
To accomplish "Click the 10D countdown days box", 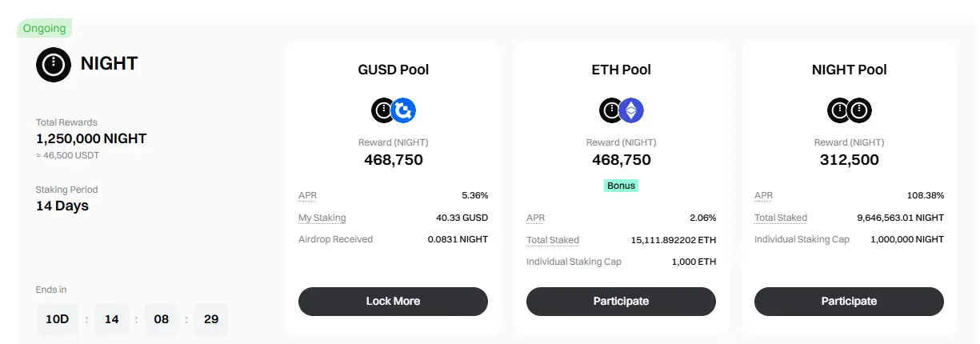I will click(x=57, y=319).
